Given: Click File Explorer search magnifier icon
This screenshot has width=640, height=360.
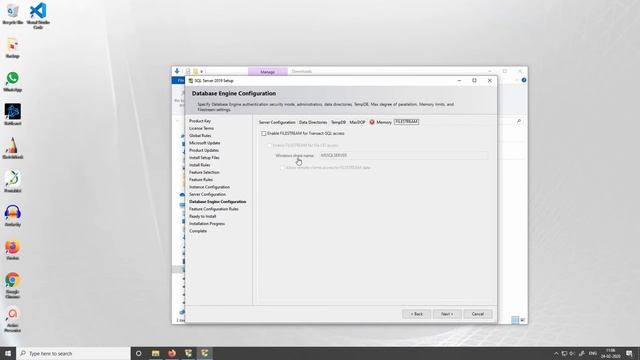Looking at the screenshot, I should (x=519, y=121).
